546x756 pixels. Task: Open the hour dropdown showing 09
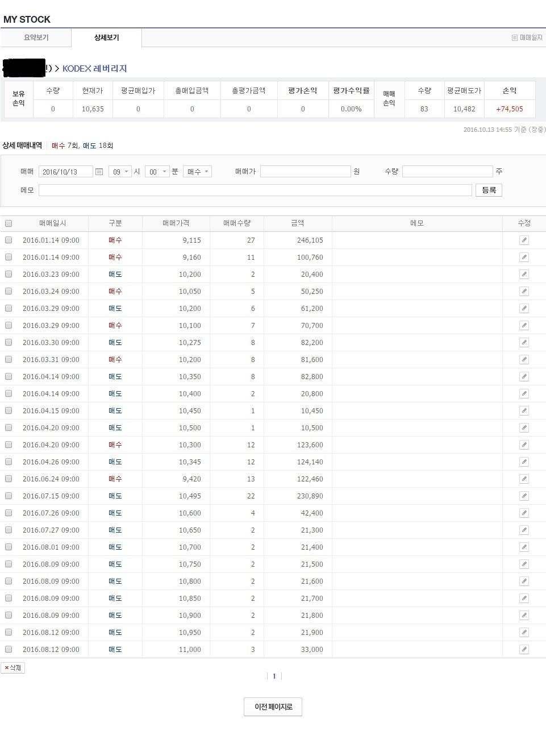[120, 172]
